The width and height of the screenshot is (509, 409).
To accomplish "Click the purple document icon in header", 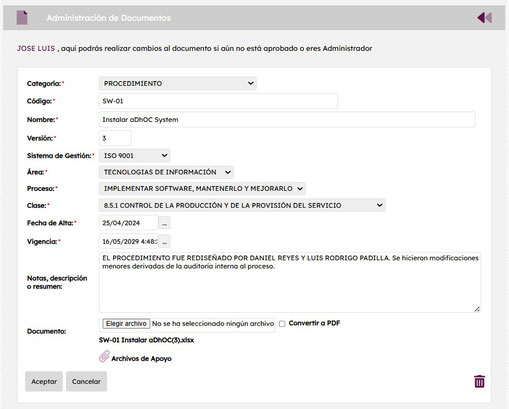I will (x=22, y=18).
